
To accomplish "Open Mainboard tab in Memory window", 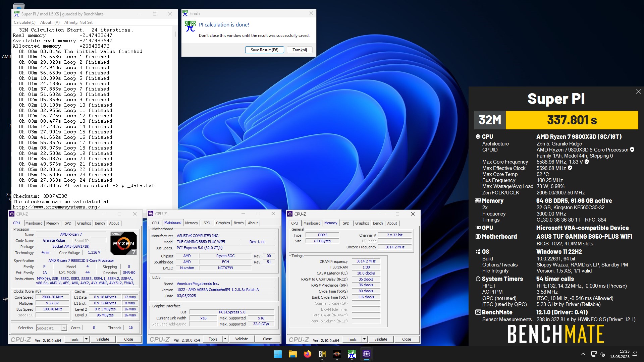I will 312,223.
